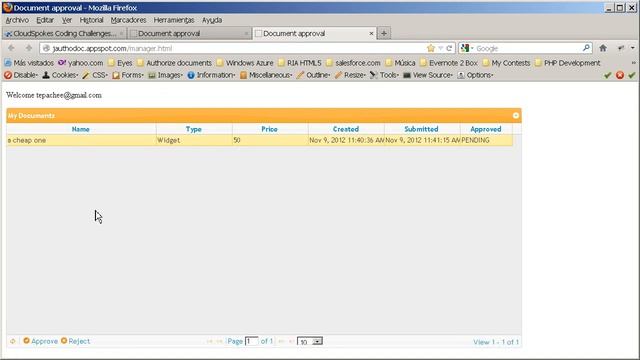Open the Options developer toolbar menu
The width and height of the screenshot is (640, 360).
(475, 75)
